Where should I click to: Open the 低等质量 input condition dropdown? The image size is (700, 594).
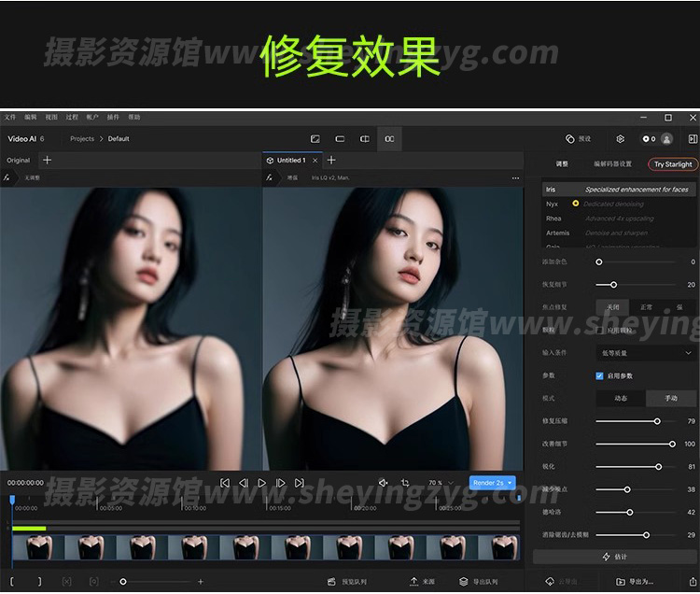645,353
